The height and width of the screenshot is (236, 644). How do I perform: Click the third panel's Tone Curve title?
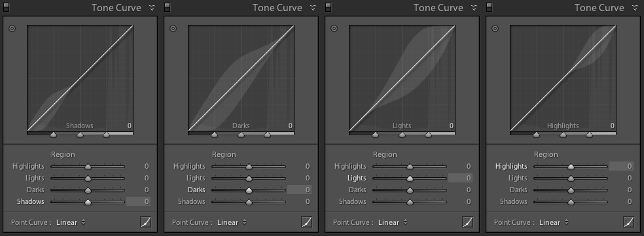click(x=438, y=8)
